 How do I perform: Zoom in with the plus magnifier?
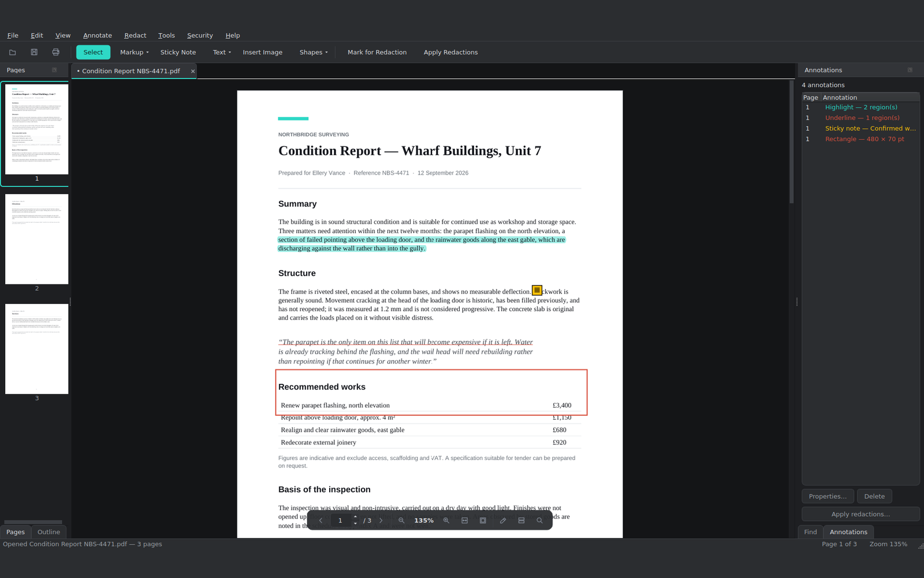446,521
